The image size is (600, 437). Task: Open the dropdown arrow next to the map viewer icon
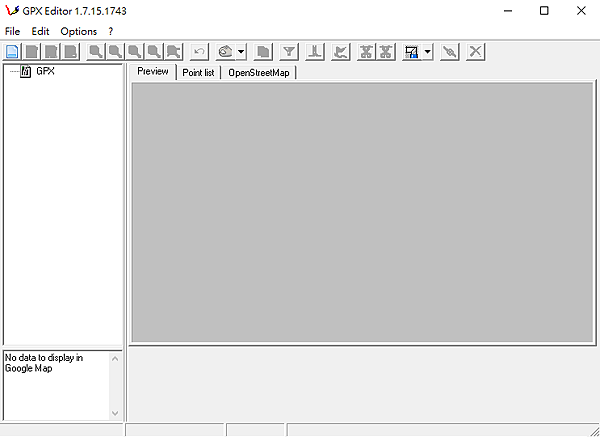point(241,52)
